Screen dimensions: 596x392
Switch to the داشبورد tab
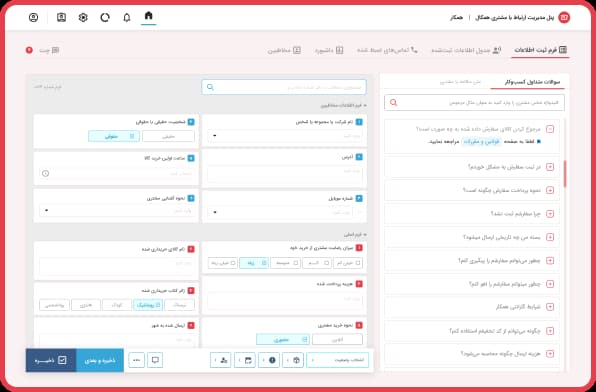click(329, 50)
